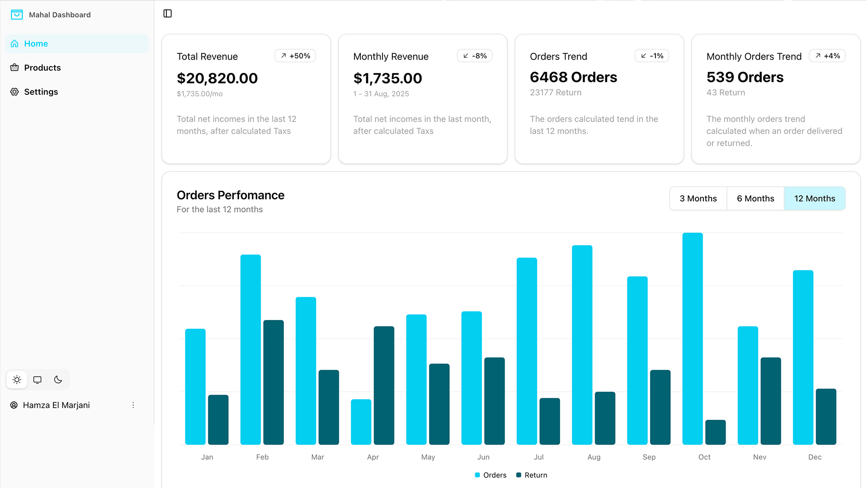This screenshot has width=868, height=488.
Task: Select the 3 Months tab
Action: pyautogui.click(x=698, y=198)
